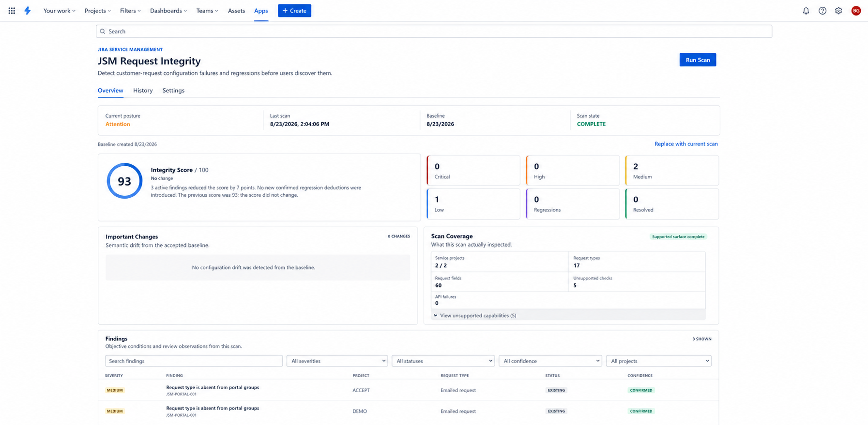Expand the Dashboards menu

(168, 11)
